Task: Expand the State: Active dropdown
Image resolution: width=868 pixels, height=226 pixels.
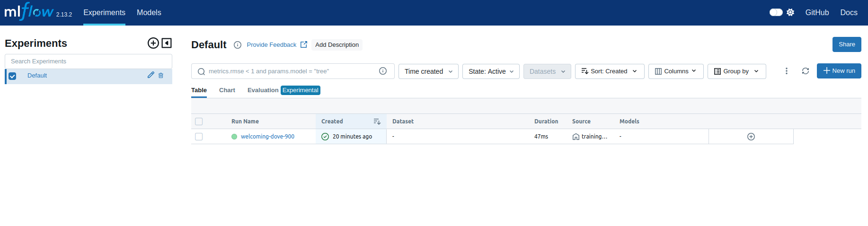Action: [x=491, y=71]
